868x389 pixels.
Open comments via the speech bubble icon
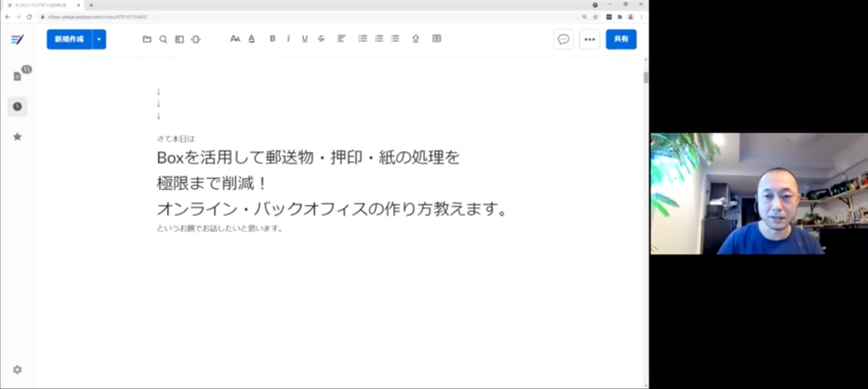coord(562,39)
